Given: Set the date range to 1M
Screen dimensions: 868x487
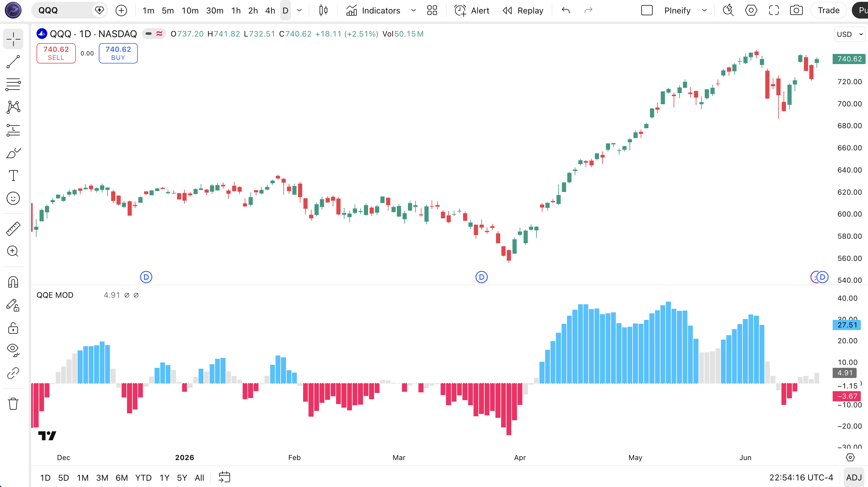Looking at the screenshot, I should pyautogui.click(x=83, y=477).
